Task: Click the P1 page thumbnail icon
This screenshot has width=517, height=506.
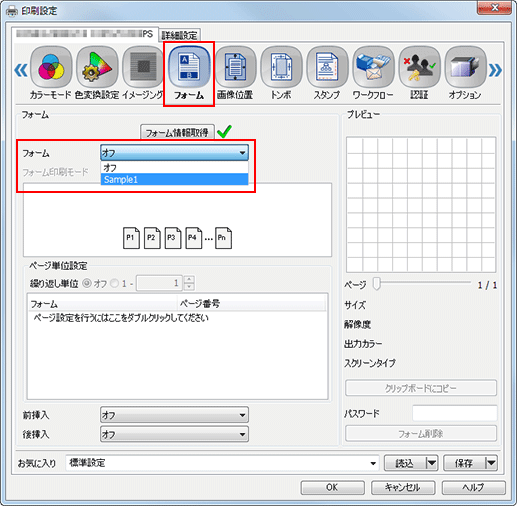Action: point(131,238)
